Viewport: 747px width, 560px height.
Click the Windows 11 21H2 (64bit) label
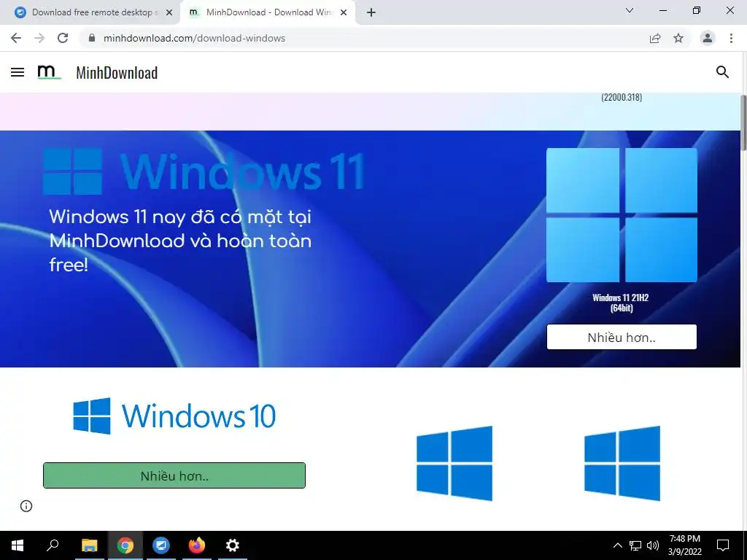click(x=621, y=303)
